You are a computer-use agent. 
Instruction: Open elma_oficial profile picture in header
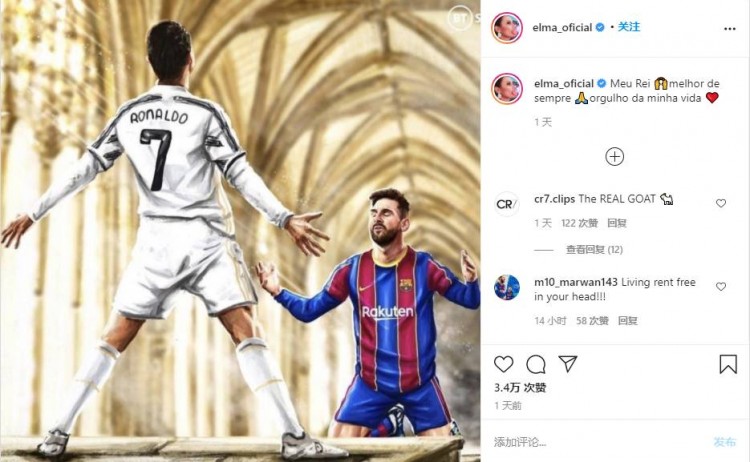click(507, 28)
